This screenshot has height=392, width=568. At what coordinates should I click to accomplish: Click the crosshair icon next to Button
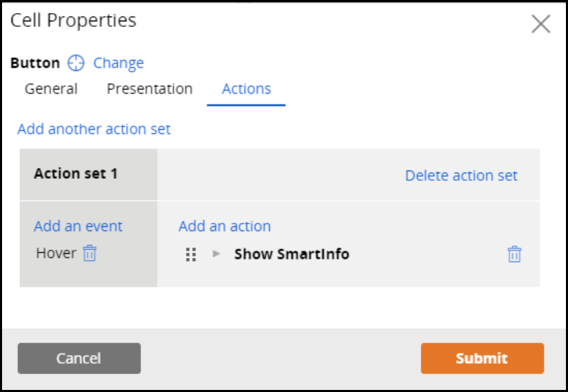point(76,63)
